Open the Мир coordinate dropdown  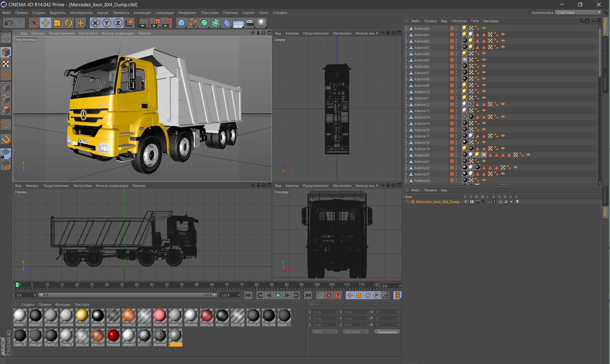(325, 332)
